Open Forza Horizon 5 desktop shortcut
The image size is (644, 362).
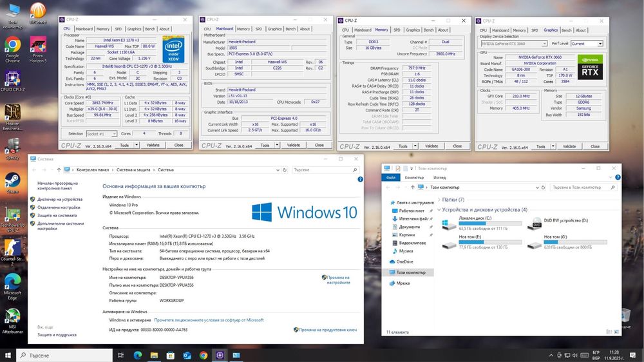click(38, 50)
